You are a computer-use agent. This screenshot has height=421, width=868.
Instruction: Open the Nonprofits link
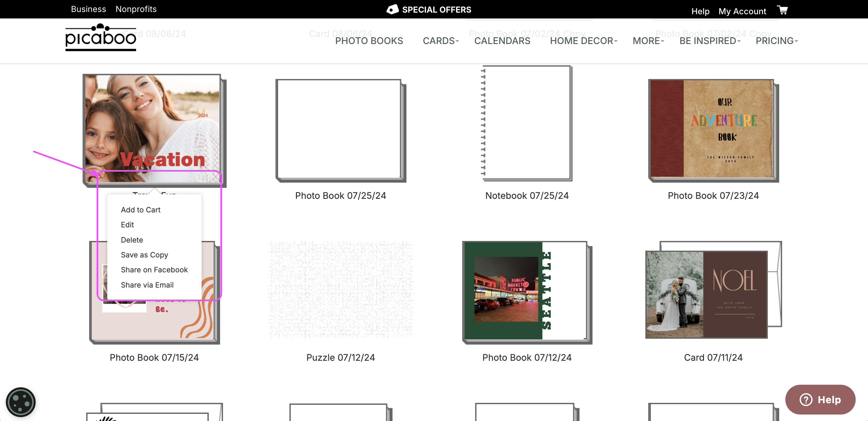[x=136, y=9]
